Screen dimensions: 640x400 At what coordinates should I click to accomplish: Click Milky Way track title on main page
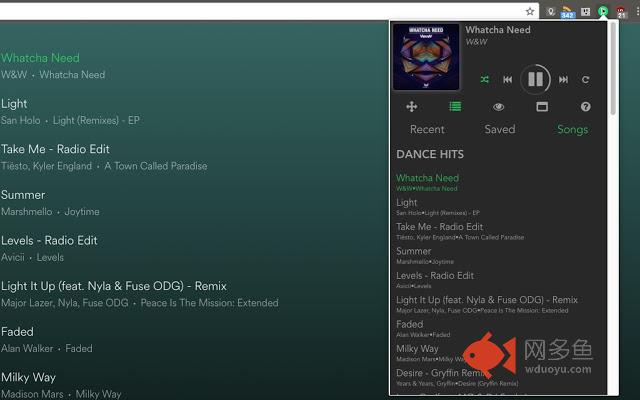[28, 378]
